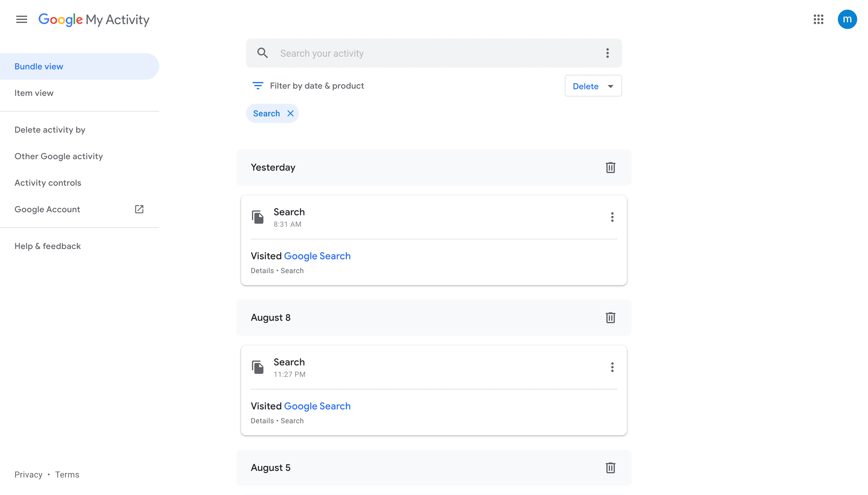Click Google Search link in Yesterday entry
The width and height of the screenshot is (868, 495).
pos(317,256)
